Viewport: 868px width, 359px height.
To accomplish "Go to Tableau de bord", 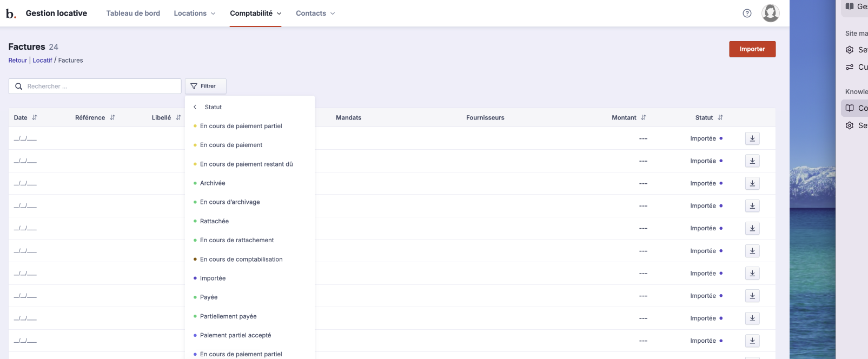I will point(133,14).
